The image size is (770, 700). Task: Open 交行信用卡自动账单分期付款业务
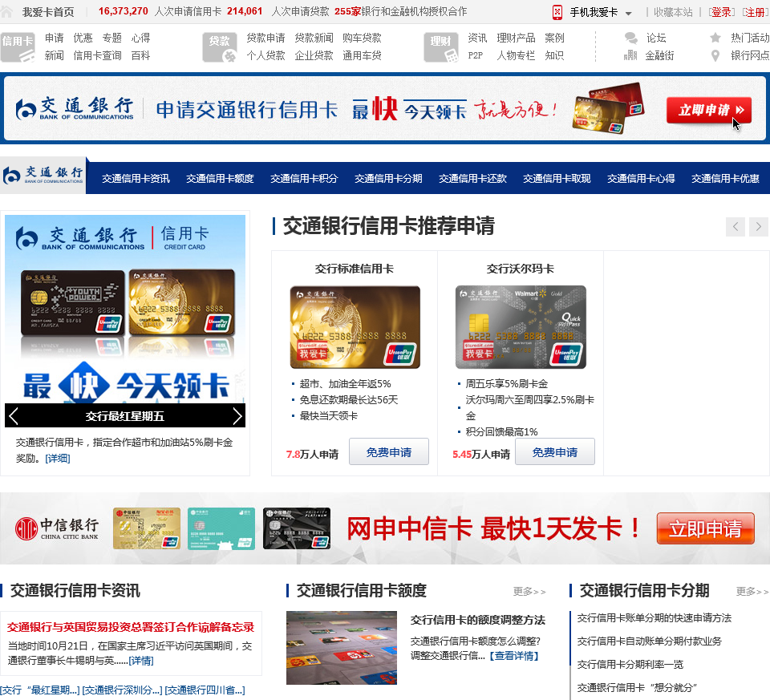click(x=649, y=641)
